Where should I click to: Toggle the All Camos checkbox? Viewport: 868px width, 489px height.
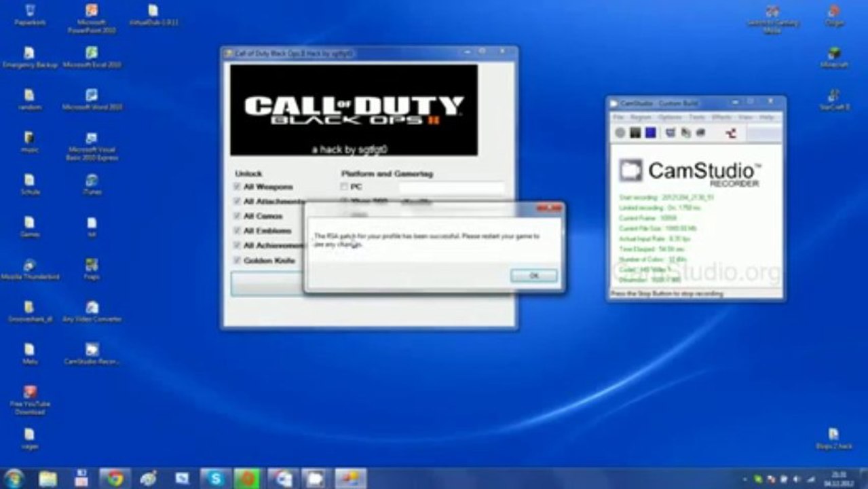coord(238,216)
